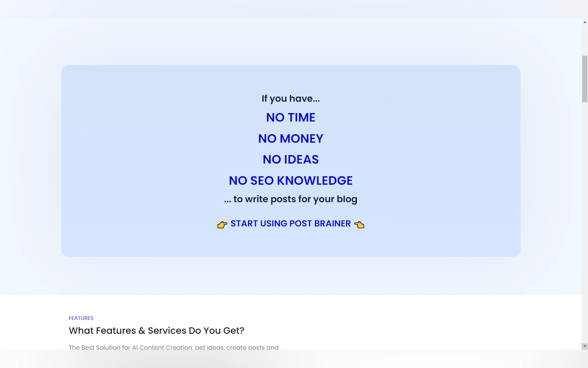588x368 pixels.
Task: Click the scrollbar down arrow
Action: coord(585,346)
